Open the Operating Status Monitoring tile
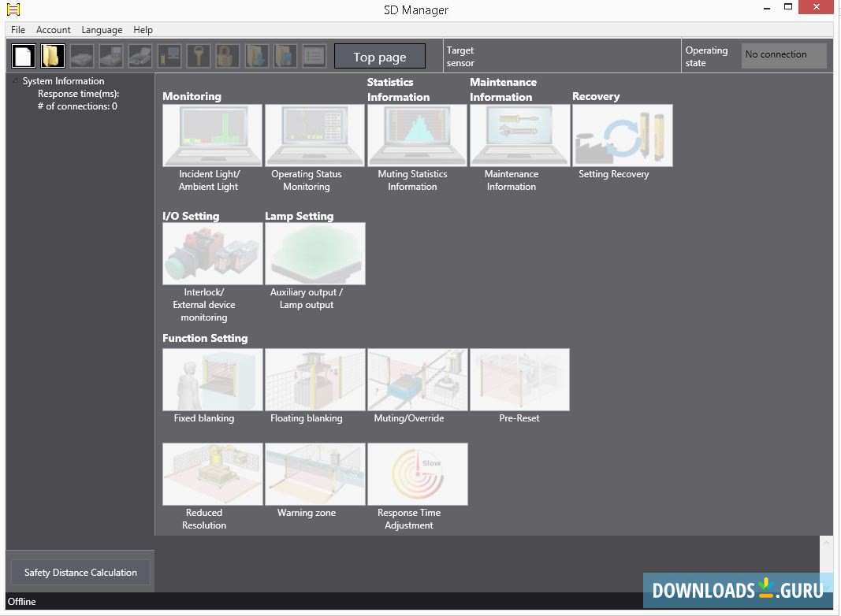The image size is (841, 616). pos(314,135)
